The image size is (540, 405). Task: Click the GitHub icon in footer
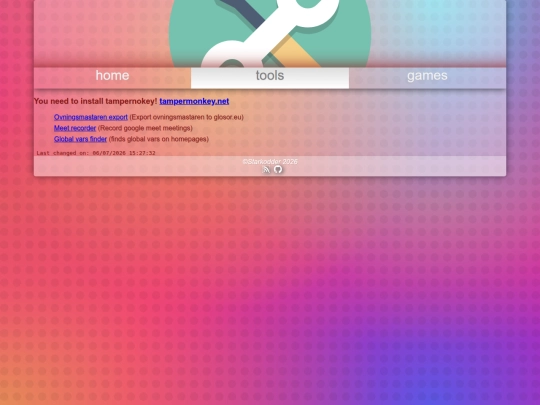tap(278, 169)
